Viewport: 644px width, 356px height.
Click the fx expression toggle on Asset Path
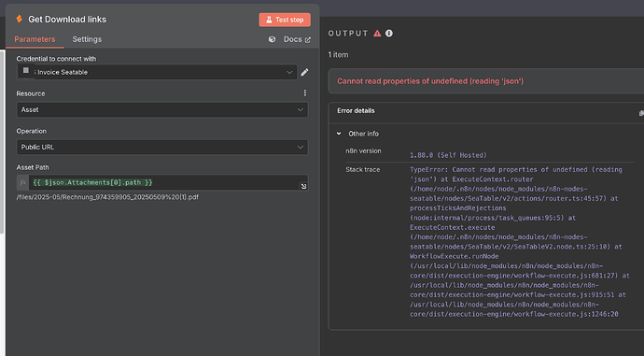[x=23, y=182]
